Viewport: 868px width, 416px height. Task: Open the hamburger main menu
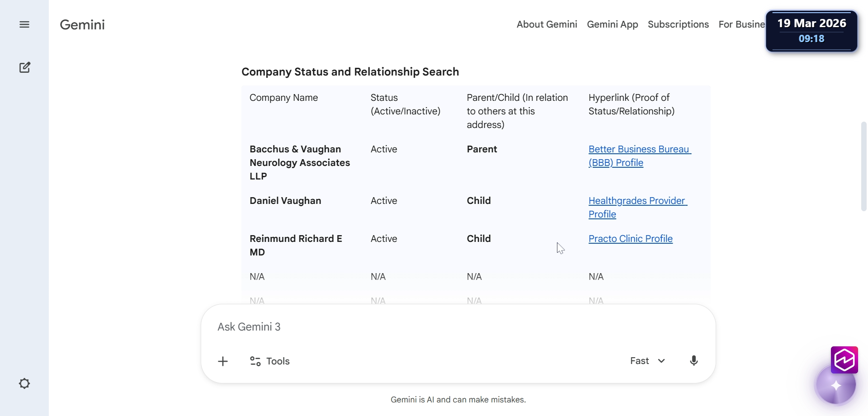point(24,24)
